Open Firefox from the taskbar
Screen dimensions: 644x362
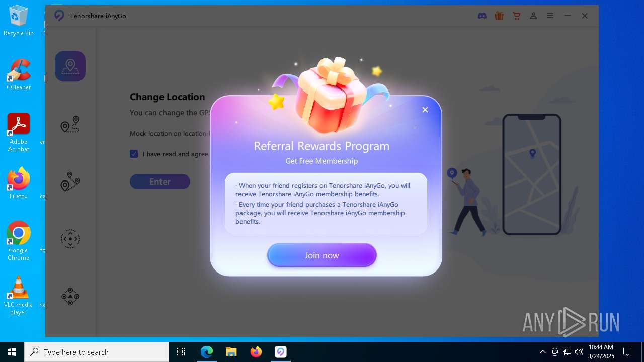point(256,352)
